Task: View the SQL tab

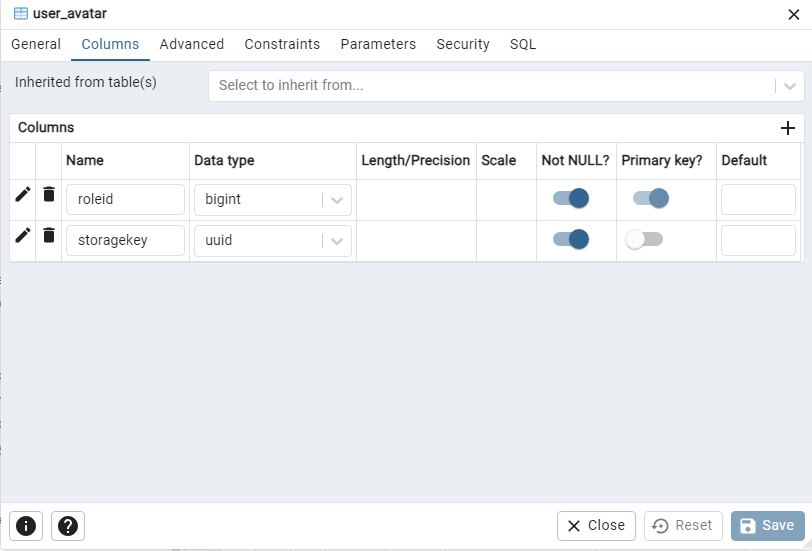Action: [523, 45]
